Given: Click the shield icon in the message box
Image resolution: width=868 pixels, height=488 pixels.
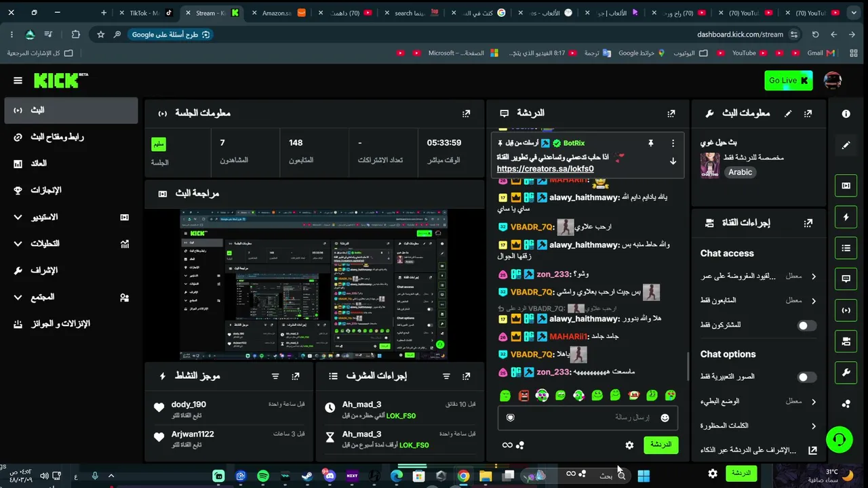Looking at the screenshot, I should click(511, 418).
